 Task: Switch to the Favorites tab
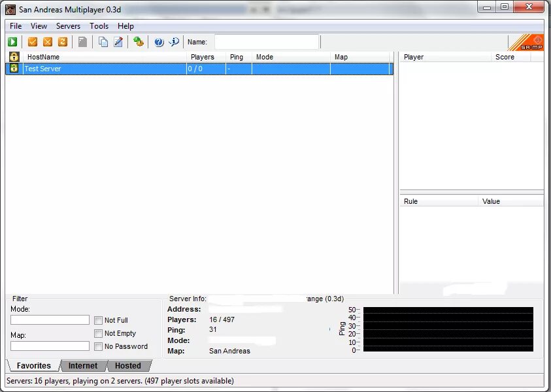(34, 366)
